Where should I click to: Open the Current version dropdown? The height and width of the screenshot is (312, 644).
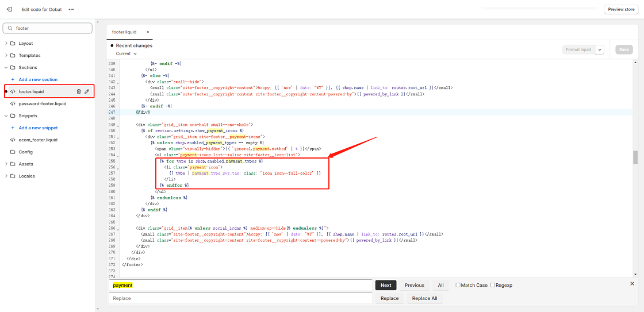coord(126,53)
